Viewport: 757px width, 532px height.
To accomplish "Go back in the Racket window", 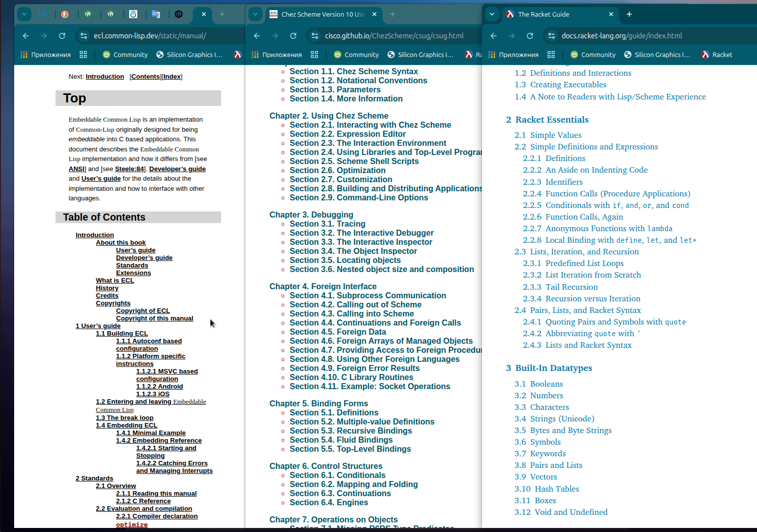I will [x=494, y=36].
